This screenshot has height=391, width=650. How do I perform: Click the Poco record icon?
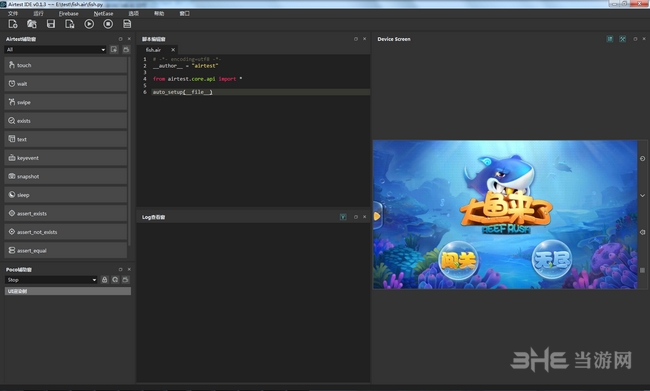coord(125,280)
